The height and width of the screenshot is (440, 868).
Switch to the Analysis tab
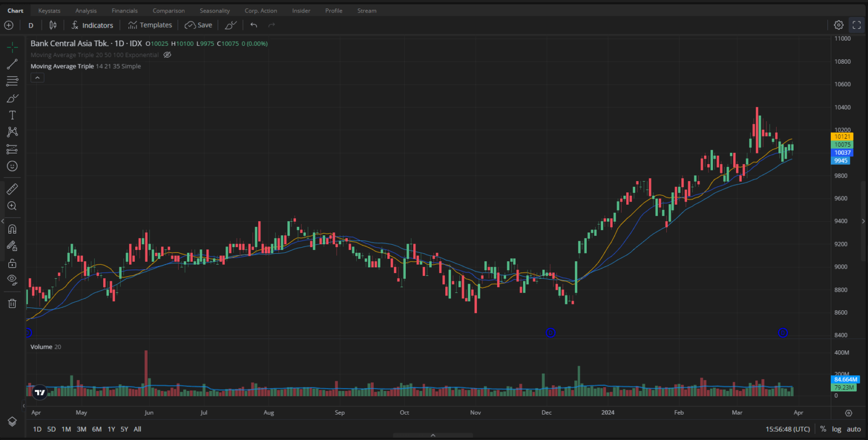point(86,11)
